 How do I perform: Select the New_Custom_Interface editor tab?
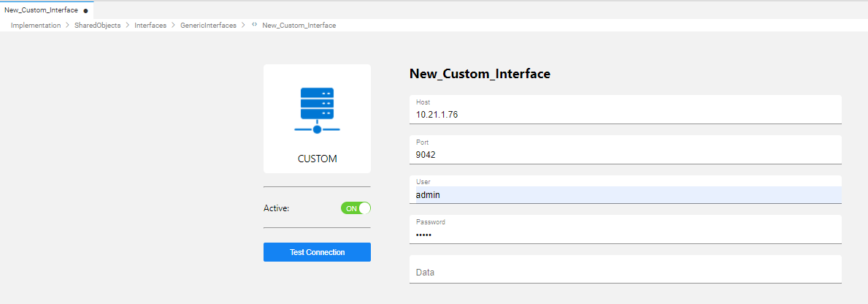[x=41, y=10]
